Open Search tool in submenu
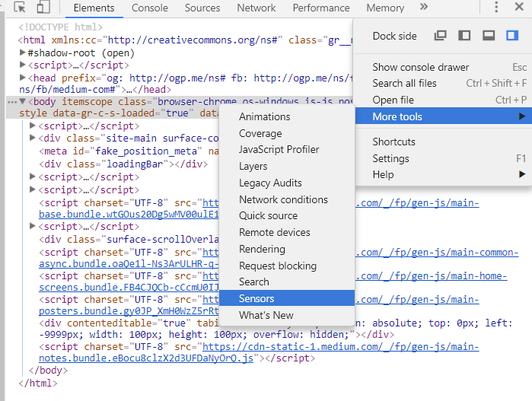Image resolution: width=532 pixels, height=401 pixels. click(x=287, y=282)
